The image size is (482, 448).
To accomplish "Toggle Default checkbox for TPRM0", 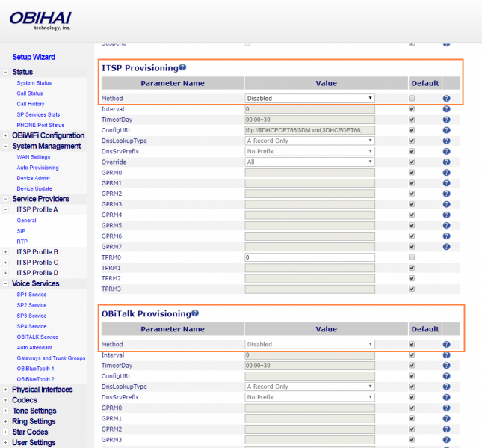I will coord(412,257).
